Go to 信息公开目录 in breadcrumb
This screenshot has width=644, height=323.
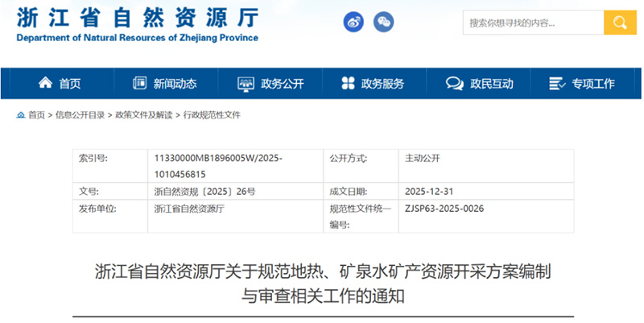pos(80,115)
